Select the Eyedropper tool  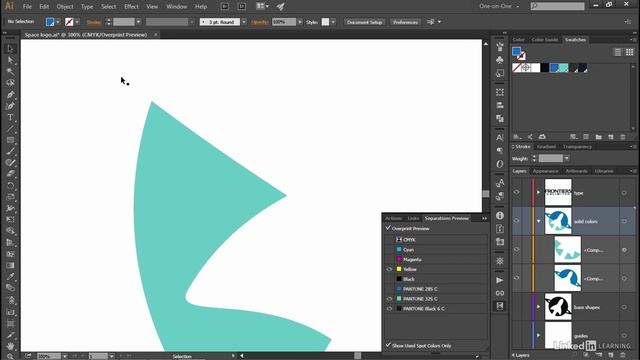click(11, 277)
